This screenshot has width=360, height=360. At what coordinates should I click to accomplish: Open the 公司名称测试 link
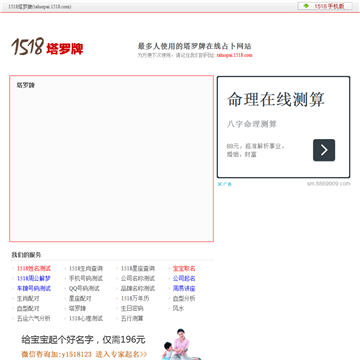click(x=138, y=278)
